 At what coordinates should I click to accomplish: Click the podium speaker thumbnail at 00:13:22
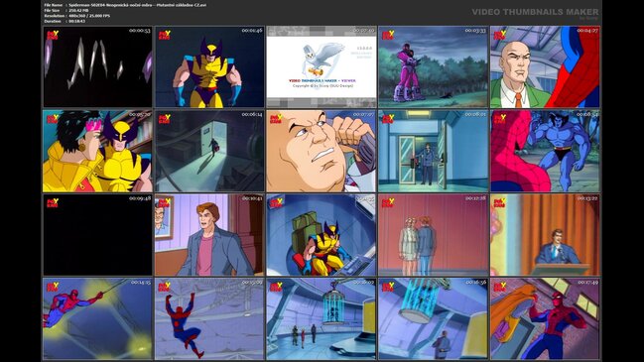(545, 235)
